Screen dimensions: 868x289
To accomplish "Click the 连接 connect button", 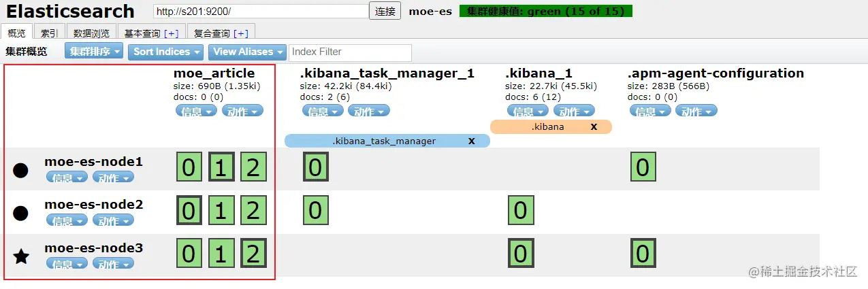I will 385,12.
